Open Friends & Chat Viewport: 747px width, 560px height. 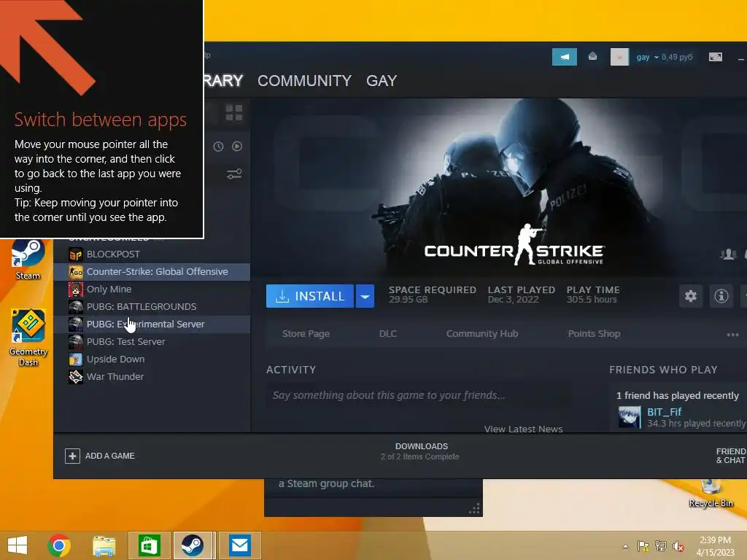coord(731,456)
